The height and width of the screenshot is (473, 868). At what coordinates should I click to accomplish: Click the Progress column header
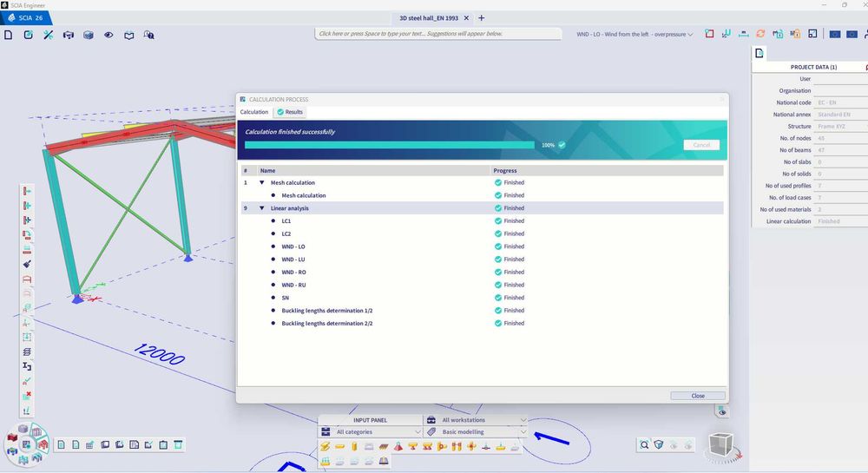[x=607, y=170]
